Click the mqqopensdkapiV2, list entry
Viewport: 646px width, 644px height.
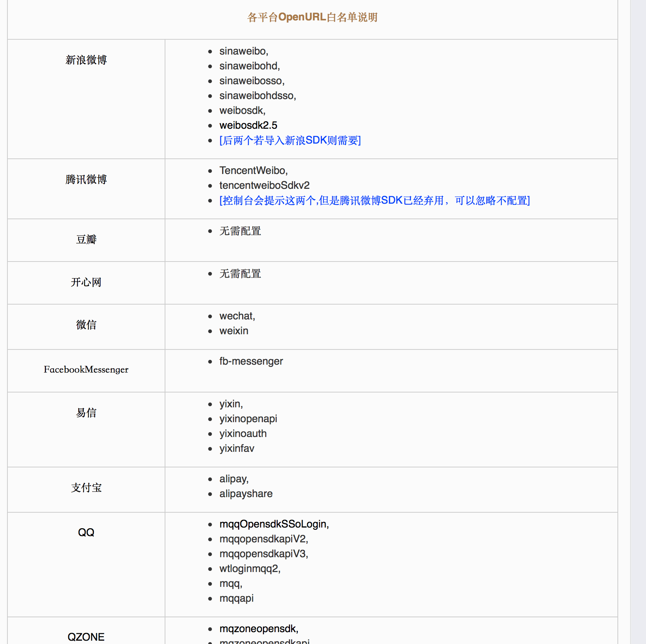[264, 539]
